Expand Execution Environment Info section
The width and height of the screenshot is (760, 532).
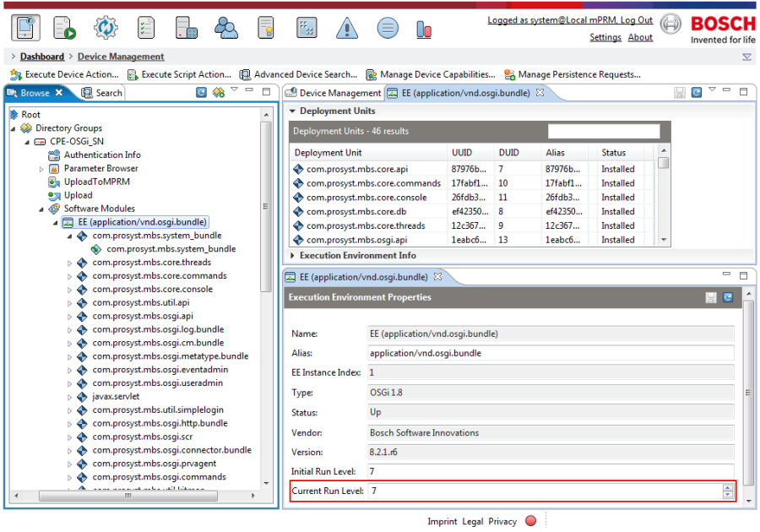[x=292, y=255]
